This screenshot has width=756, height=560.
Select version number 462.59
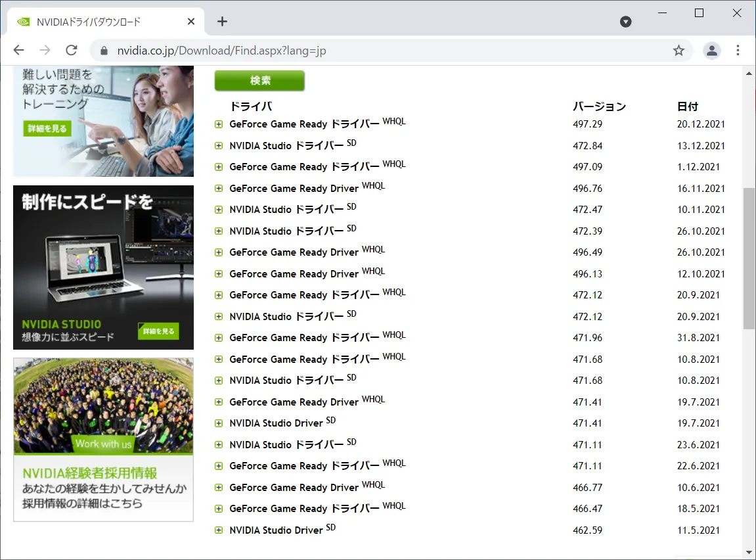point(587,530)
